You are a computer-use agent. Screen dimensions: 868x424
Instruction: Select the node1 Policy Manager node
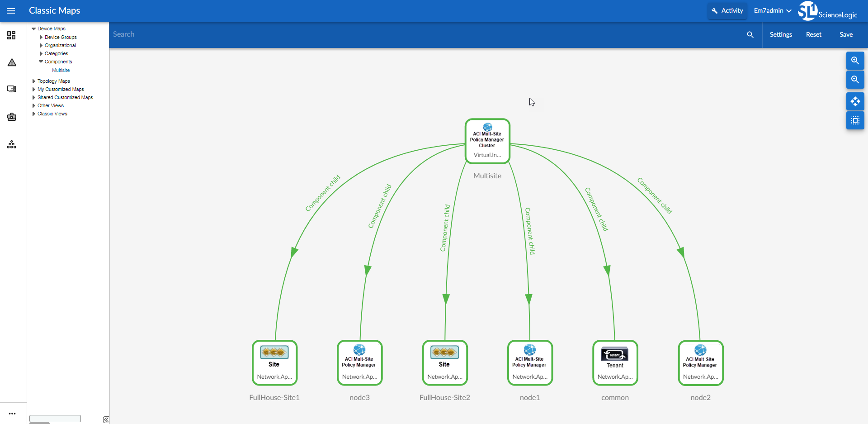point(530,363)
